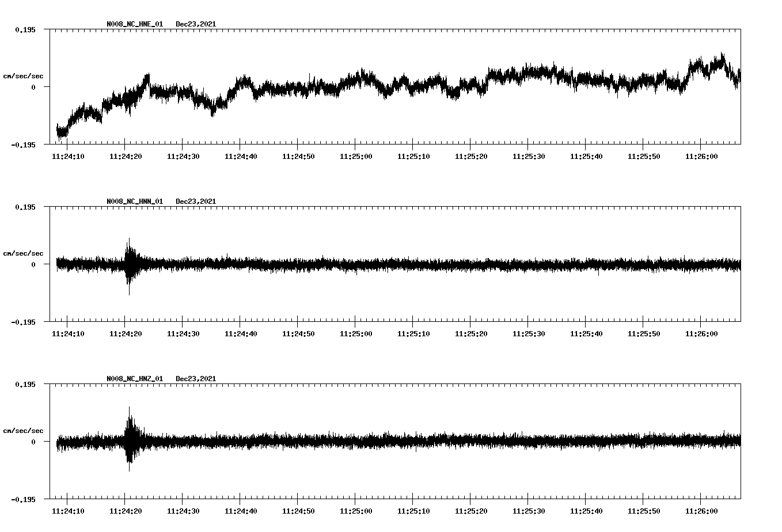Click the peak spike in HNZ waveform
The width and height of the screenshot is (782, 532).
(130, 439)
